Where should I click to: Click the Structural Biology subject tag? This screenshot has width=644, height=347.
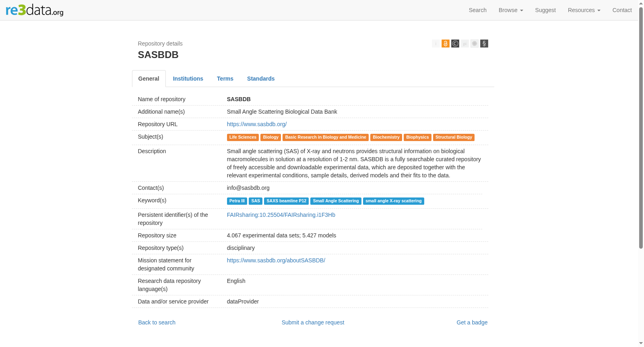tap(454, 137)
